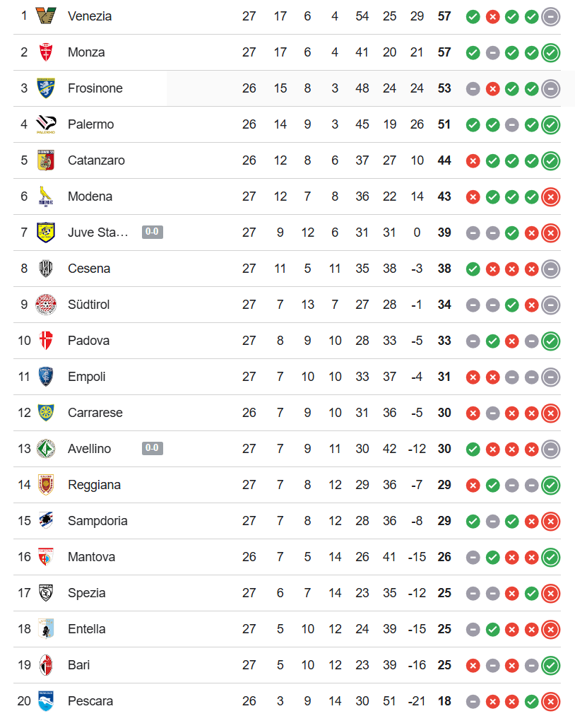Click the 0-0 live score badge beside Juve Stabia

tap(153, 233)
